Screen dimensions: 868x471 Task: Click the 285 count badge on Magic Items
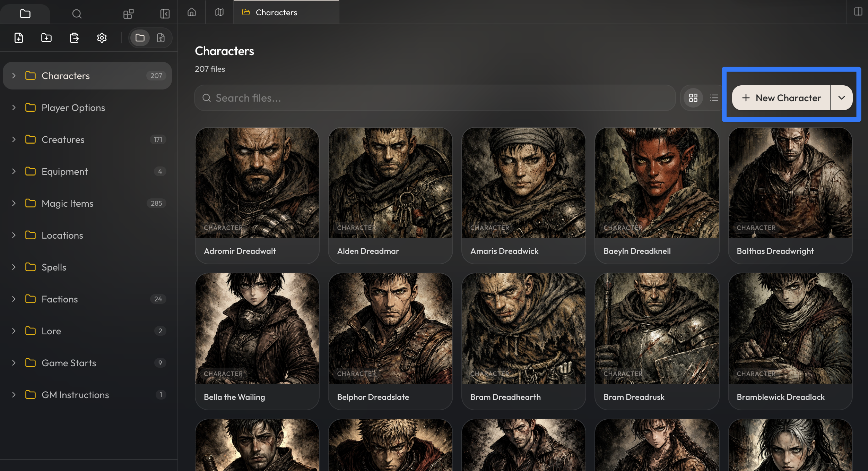156,203
